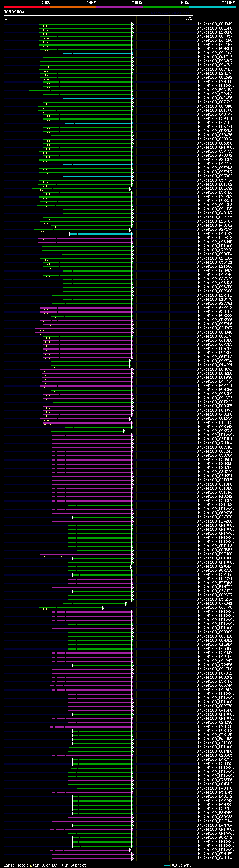Viewport: 239px width, 868px height.
Task: Select hit label UniRef100_Q8L6A8
Action: 214,28
